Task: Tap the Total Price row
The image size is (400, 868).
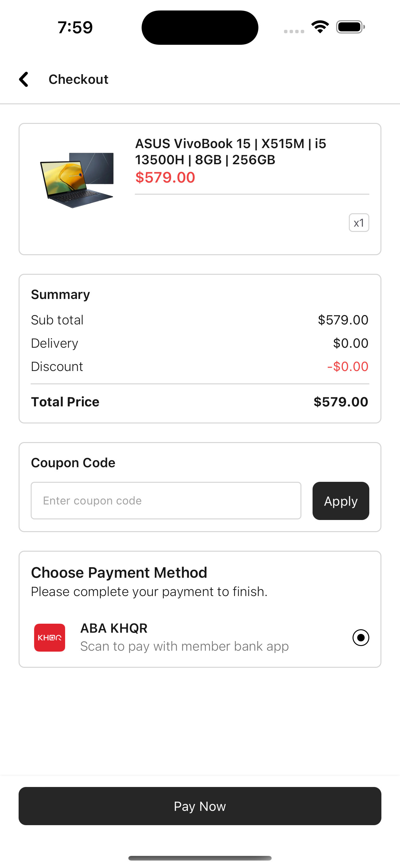Action: [x=200, y=402]
